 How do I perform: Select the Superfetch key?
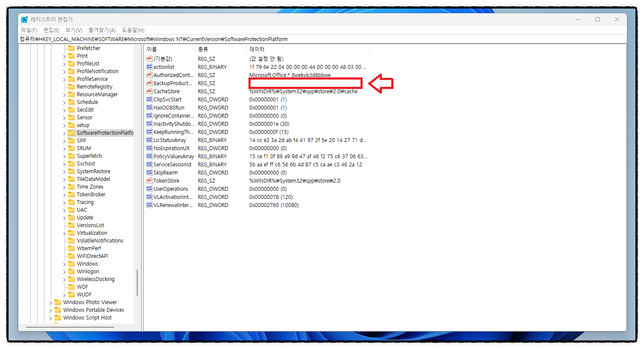(89, 156)
